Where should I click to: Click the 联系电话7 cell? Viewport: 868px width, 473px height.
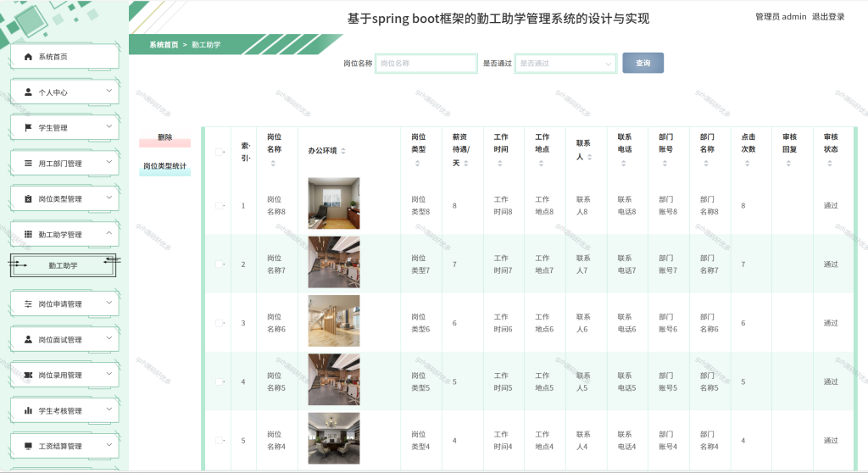point(626,264)
